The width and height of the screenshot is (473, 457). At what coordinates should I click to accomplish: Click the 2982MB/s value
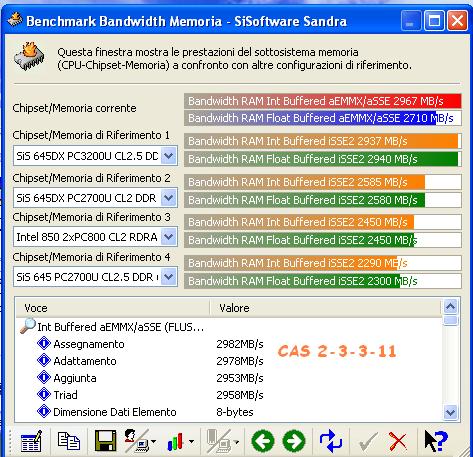tap(240, 344)
